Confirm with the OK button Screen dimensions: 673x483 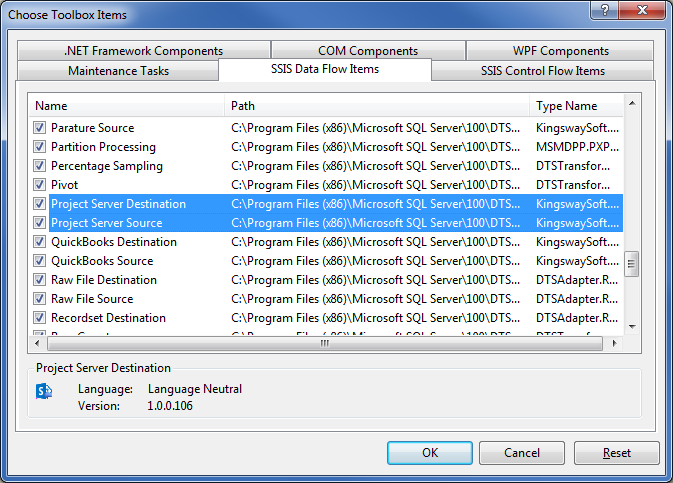(430, 453)
